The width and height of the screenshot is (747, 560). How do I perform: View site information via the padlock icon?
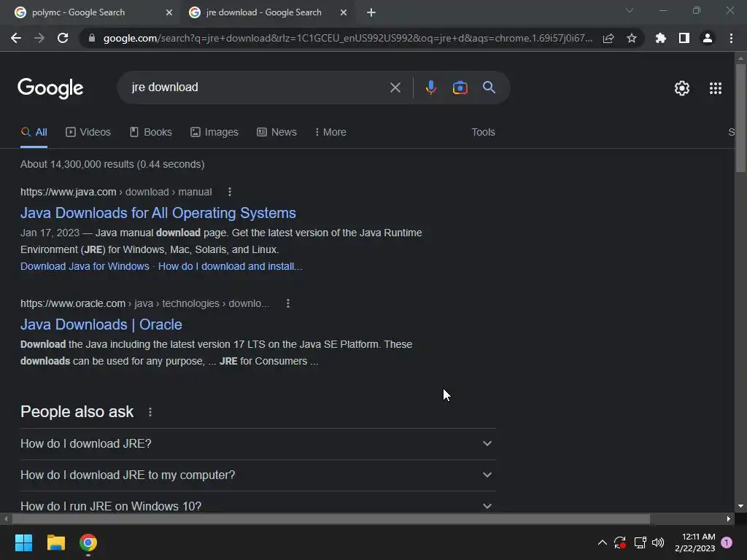point(92,38)
